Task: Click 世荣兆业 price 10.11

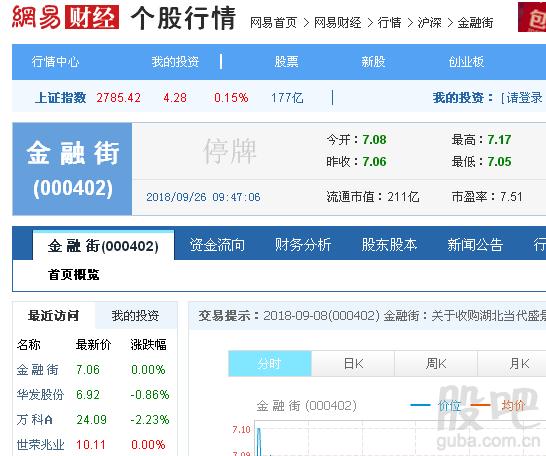Action: tap(91, 445)
